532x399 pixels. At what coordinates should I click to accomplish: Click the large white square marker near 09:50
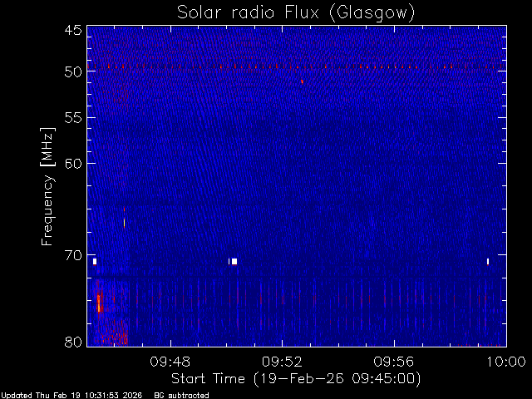tap(234, 261)
